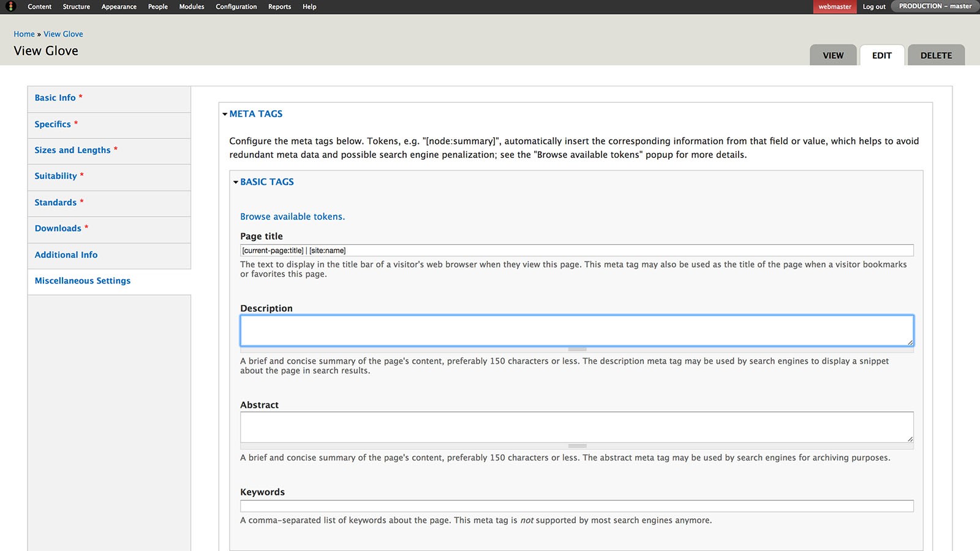Open the Sizes and Lengths tab

tap(109, 151)
